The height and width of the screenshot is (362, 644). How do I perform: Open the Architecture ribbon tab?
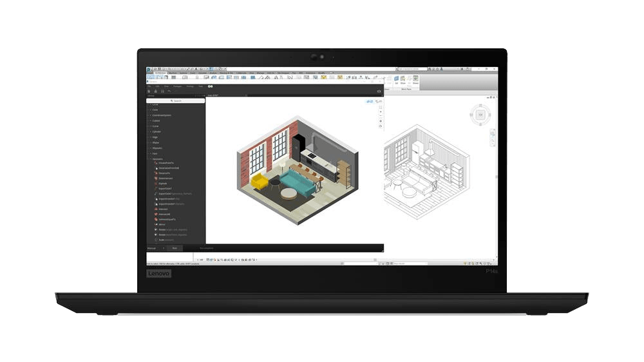tap(160, 73)
